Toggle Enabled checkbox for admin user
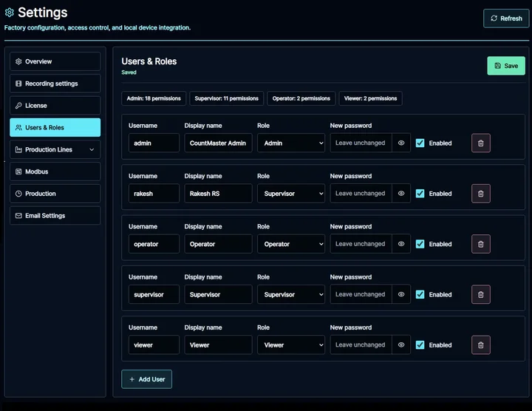The image size is (532, 411). (x=420, y=143)
